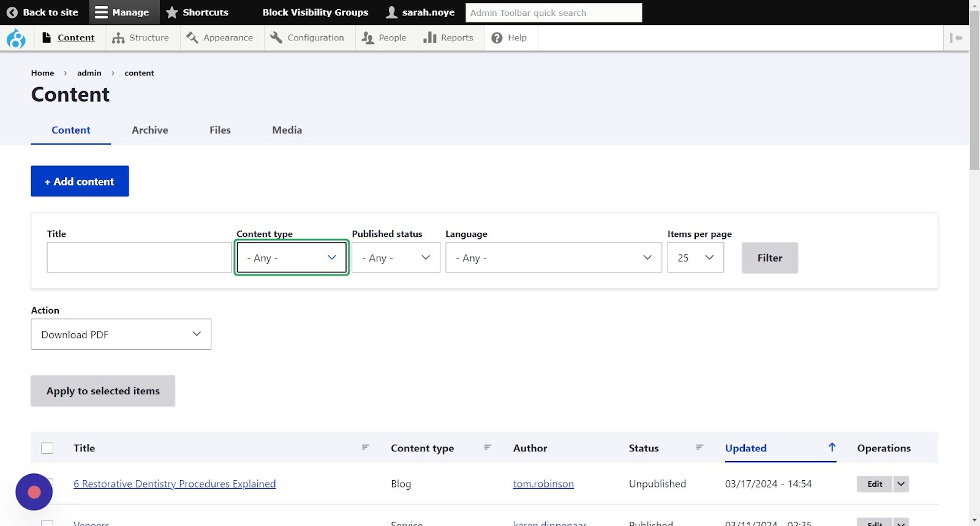
Task: Click the Structure hierarchy icon
Action: point(118,38)
